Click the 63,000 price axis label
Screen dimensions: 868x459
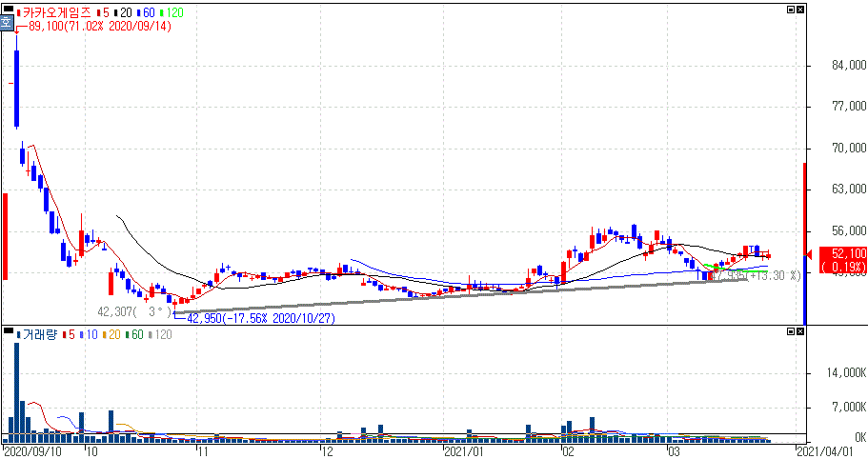tap(849, 190)
